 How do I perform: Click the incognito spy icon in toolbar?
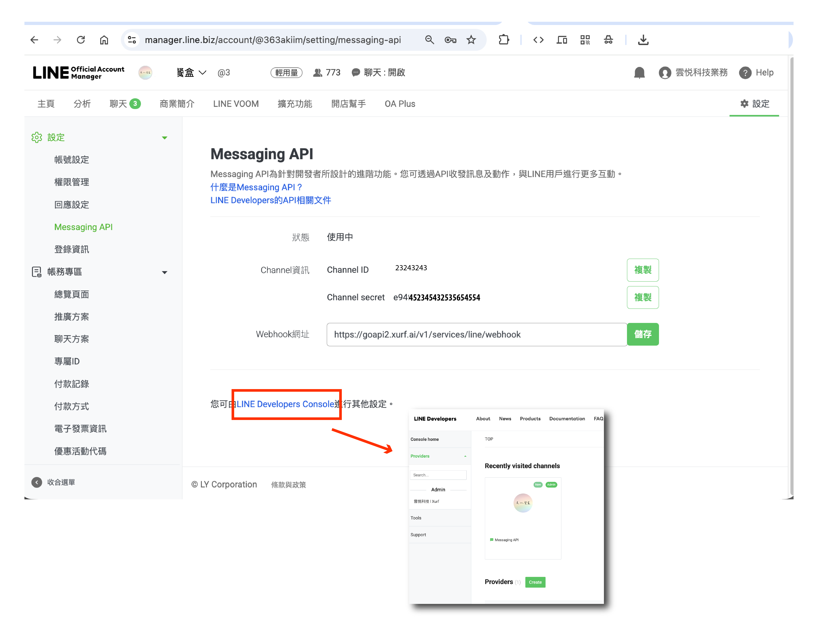[x=609, y=40]
